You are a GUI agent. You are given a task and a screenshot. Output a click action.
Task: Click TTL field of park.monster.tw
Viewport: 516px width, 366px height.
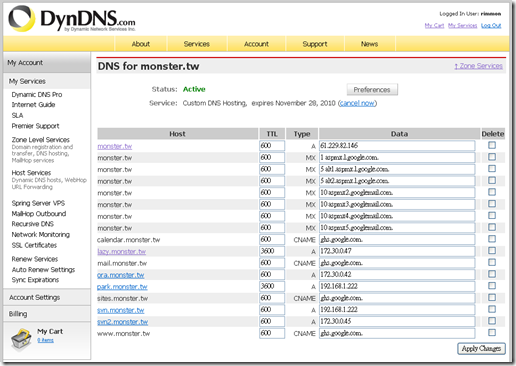coord(272,286)
